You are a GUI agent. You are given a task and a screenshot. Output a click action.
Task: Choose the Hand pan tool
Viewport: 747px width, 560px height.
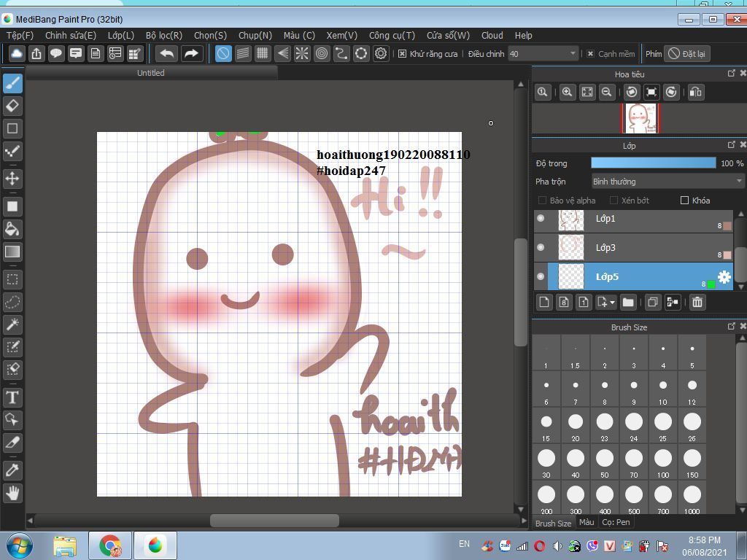[x=12, y=493]
